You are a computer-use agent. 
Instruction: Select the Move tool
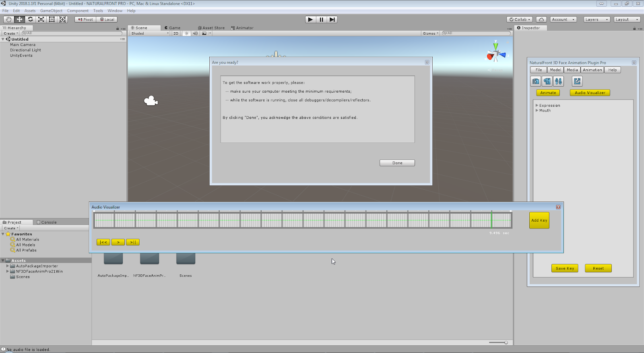click(x=19, y=19)
